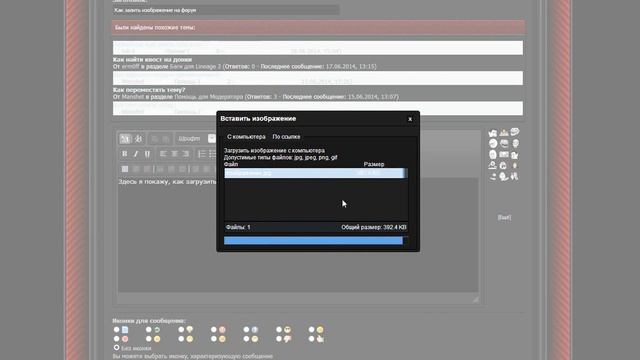Insert a numbered list in the editor
Viewport: 640px width, 360px height.
tap(202, 153)
